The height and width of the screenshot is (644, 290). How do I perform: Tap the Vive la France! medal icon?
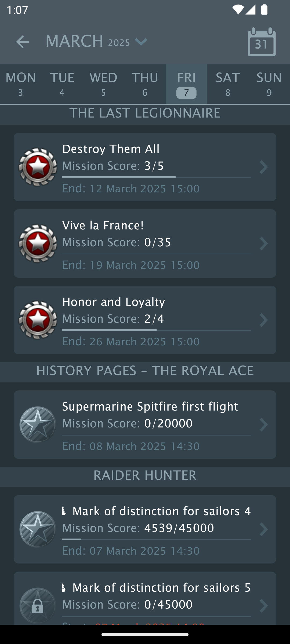point(38,243)
